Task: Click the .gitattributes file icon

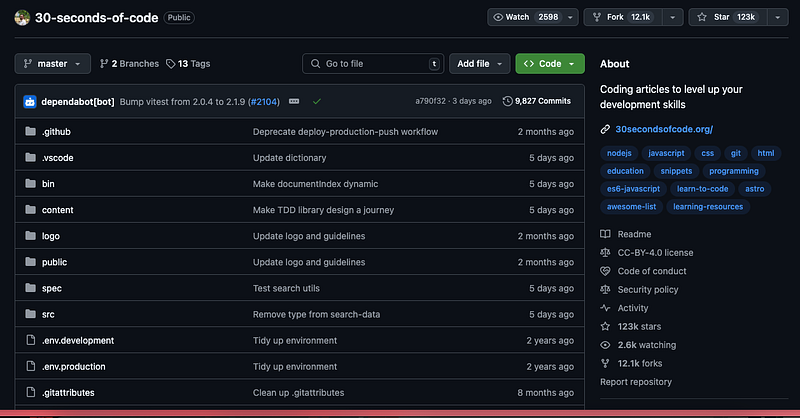Action: 31,392
